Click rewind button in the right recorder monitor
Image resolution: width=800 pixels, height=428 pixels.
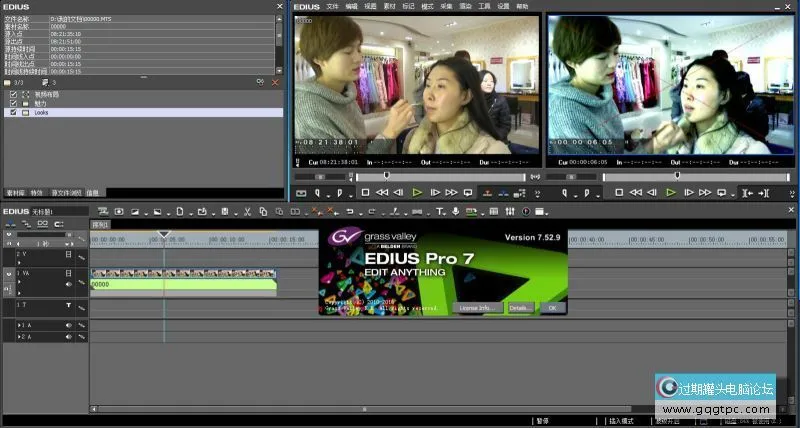[x=636, y=192]
